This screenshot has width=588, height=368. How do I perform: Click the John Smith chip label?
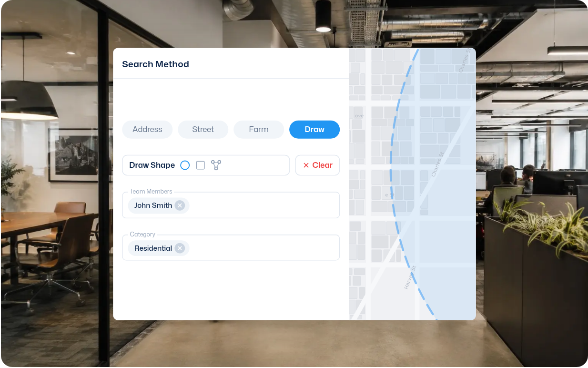(153, 205)
